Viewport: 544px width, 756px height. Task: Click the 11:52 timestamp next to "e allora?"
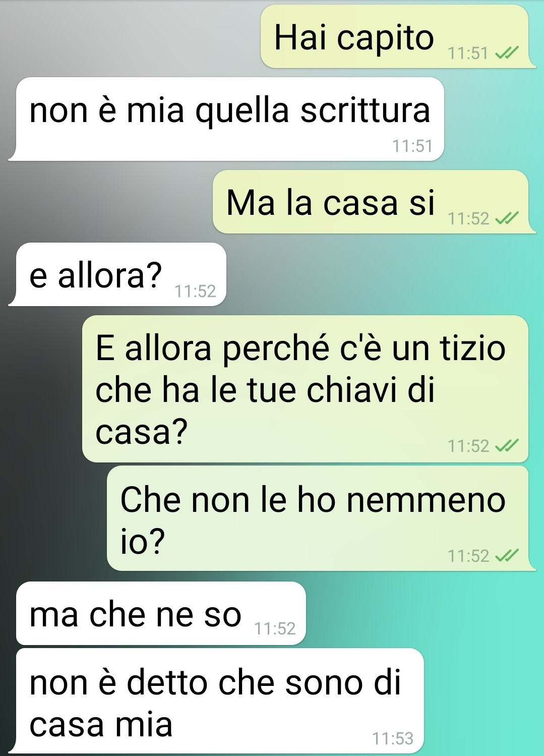[195, 292]
